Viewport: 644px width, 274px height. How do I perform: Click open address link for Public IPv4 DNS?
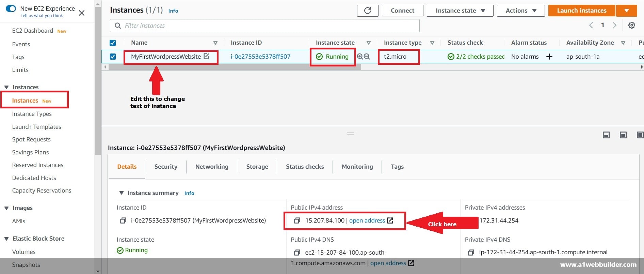pos(388,263)
